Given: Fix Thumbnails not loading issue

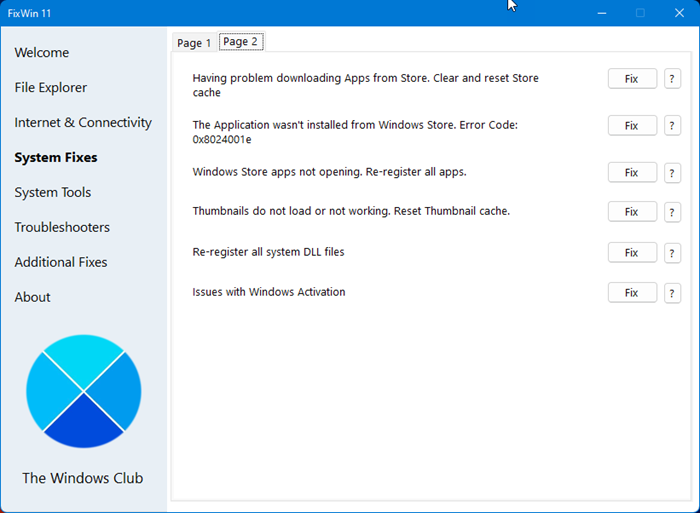Looking at the screenshot, I should 632,212.
